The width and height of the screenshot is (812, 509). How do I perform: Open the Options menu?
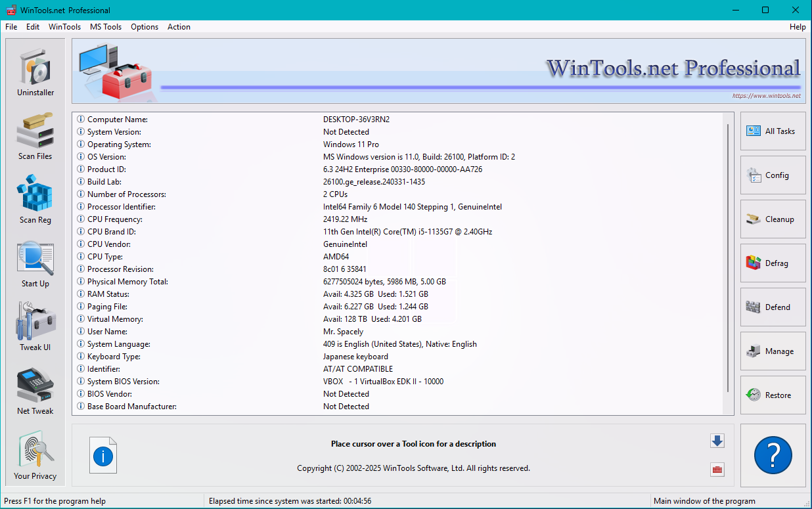tap(145, 27)
